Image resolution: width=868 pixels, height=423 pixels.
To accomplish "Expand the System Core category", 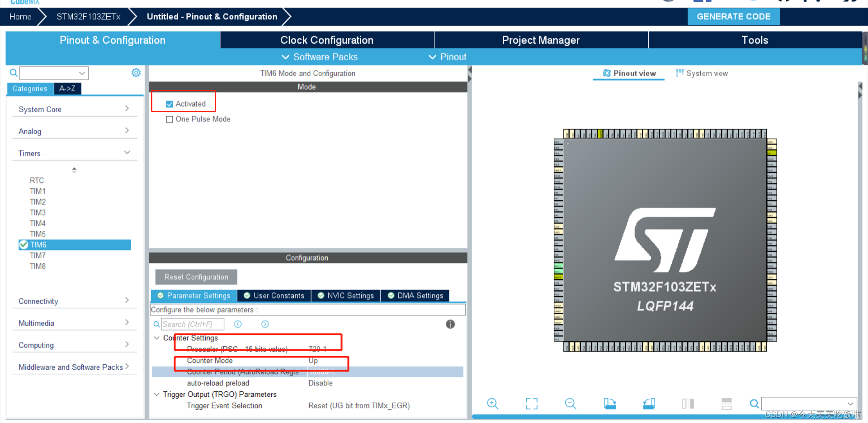I will (x=75, y=109).
